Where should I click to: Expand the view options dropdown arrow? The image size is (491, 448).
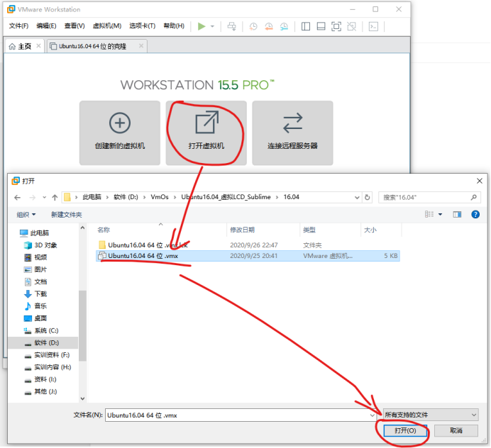tap(441, 214)
